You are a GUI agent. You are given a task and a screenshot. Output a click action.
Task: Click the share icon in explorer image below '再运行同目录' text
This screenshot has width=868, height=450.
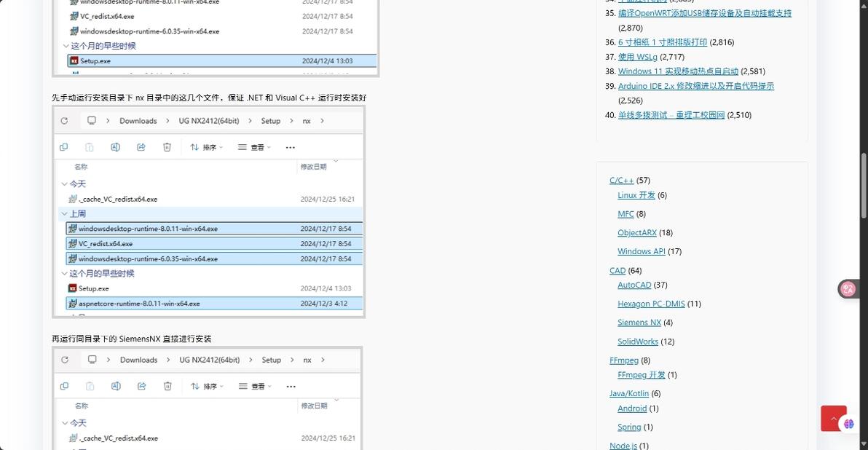coord(142,387)
